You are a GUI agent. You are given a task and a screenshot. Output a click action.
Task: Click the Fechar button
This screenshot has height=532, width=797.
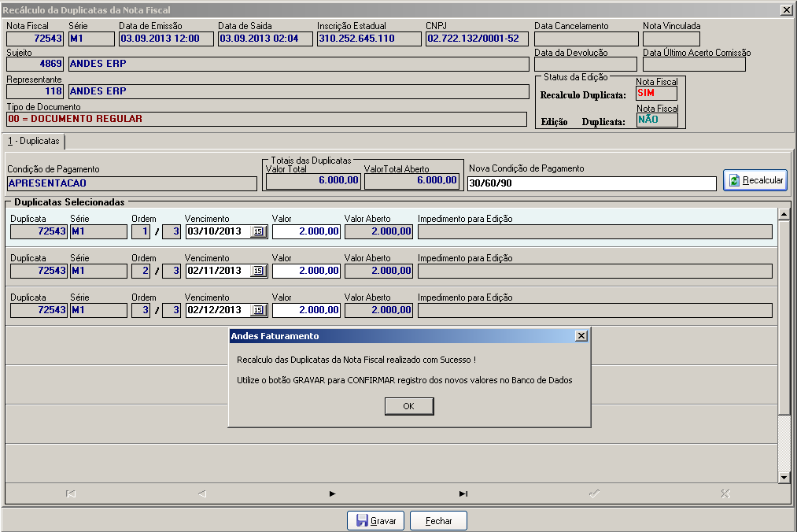pos(438,521)
